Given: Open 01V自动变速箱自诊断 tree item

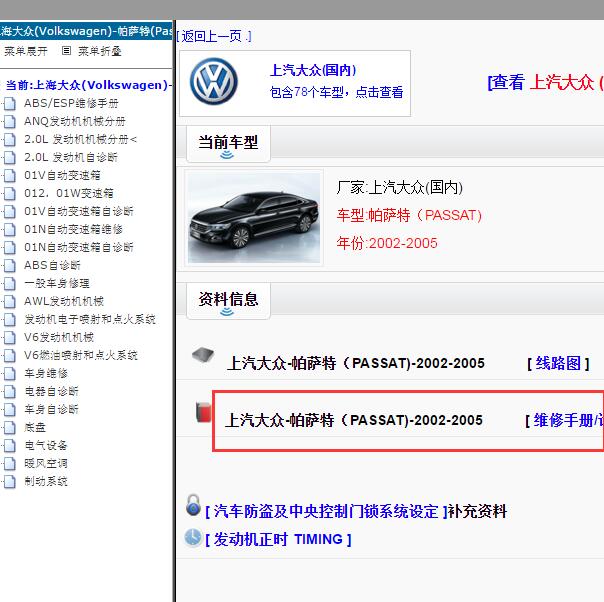Looking at the screenshot, I should 79,211.
